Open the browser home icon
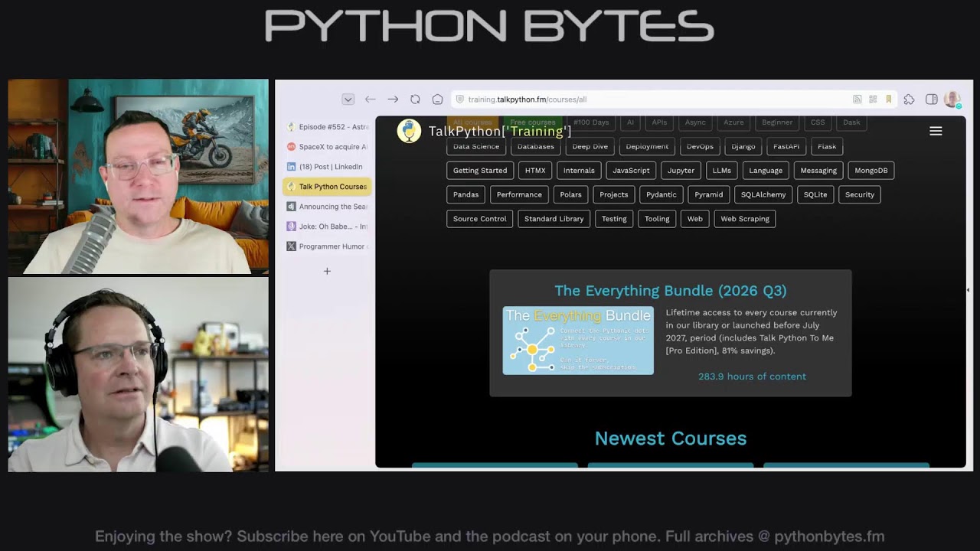This screenshot has width=980, height=551. pos(437,99)
